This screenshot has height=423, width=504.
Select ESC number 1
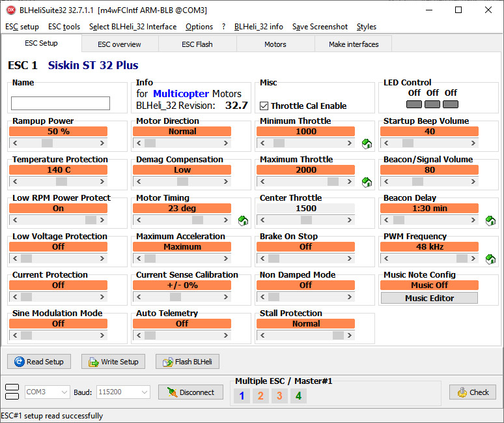pyautogui.click(x=242, y=396)
